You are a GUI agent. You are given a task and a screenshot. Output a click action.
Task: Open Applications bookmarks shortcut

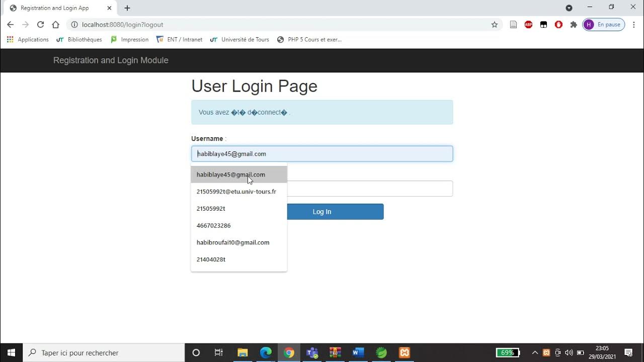[28, 40]
